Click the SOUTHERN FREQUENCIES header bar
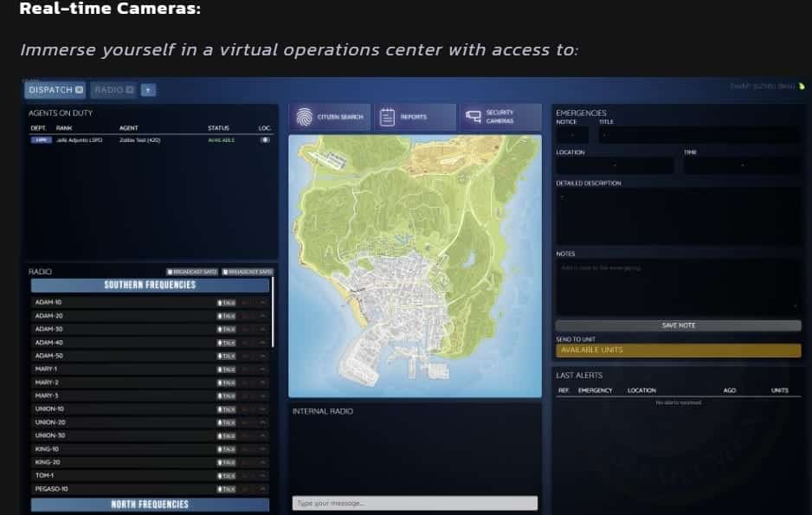The height and width of the screenshot is (515, 812). click(148, 284)
